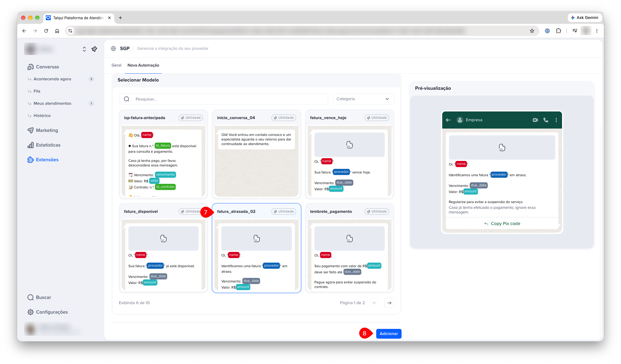Close the Talqui browser tab

(109, 18)
